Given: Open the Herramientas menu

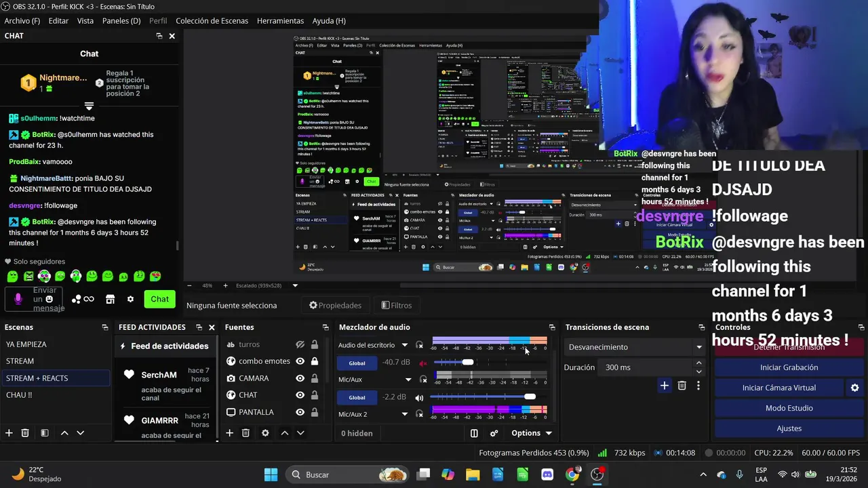Looking at the screenshot, I should coord(280,21).
